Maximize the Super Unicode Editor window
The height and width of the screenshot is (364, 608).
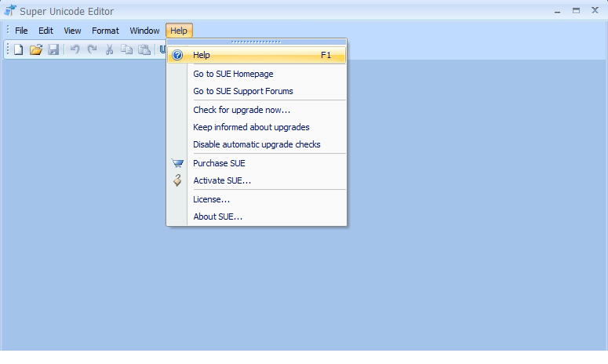pyautogui.click(x=576, y=11)
